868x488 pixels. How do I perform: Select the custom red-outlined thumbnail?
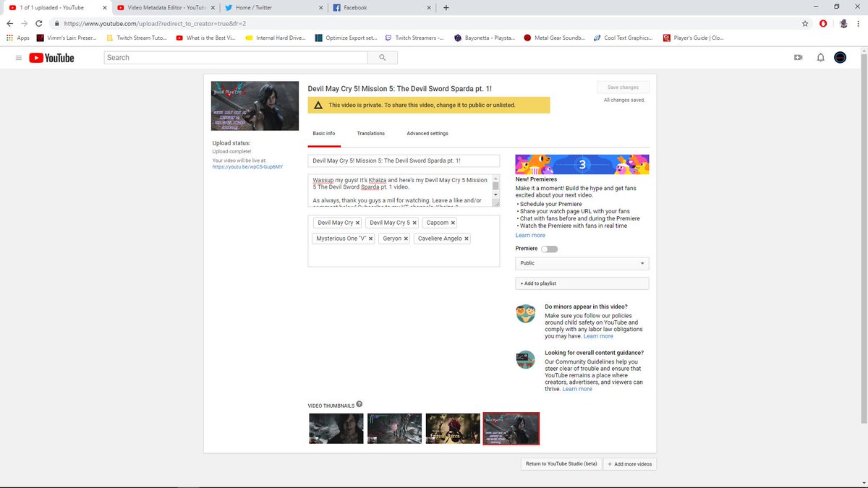(x=511, y=428)
